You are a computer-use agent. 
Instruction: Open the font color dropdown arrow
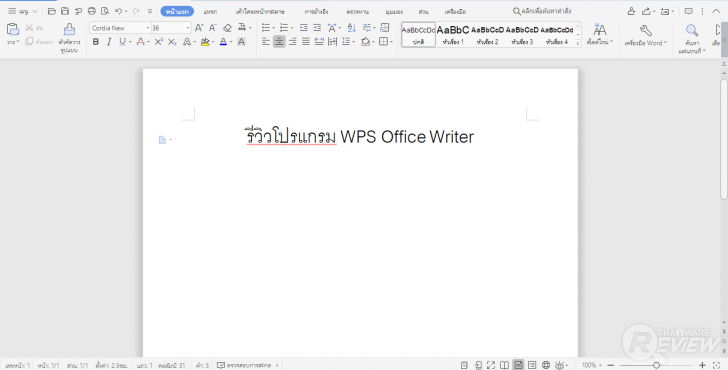231,42
